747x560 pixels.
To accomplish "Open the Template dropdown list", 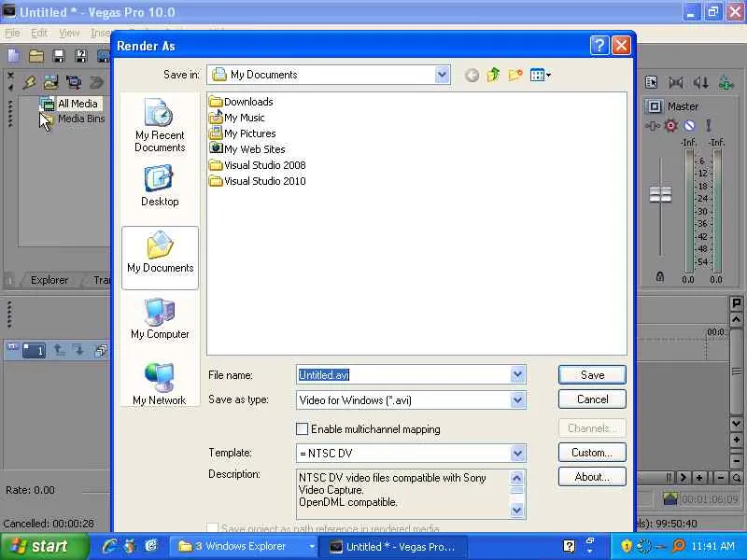I will [518, 453].
